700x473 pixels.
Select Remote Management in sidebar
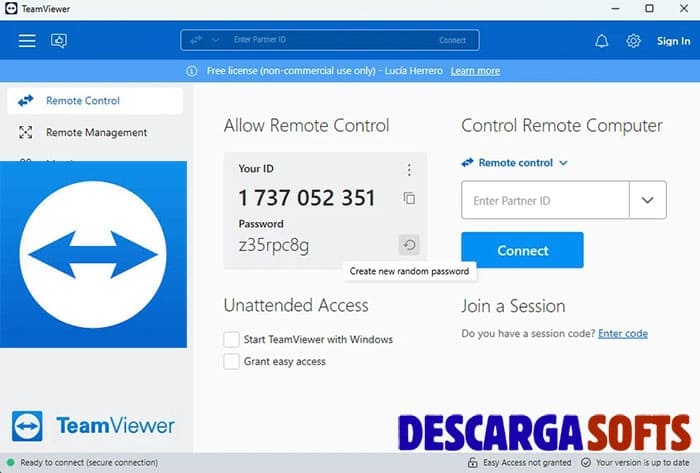(x=95, y=133)
